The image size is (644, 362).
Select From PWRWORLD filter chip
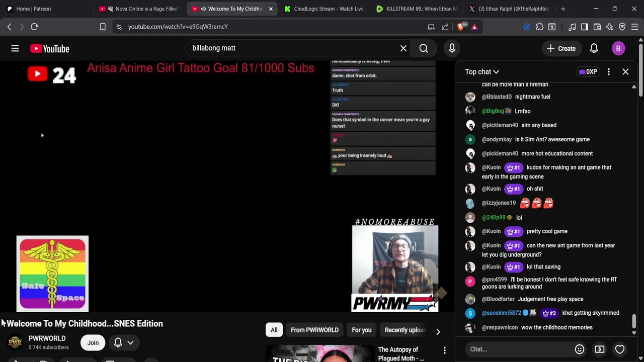(314, 330)
